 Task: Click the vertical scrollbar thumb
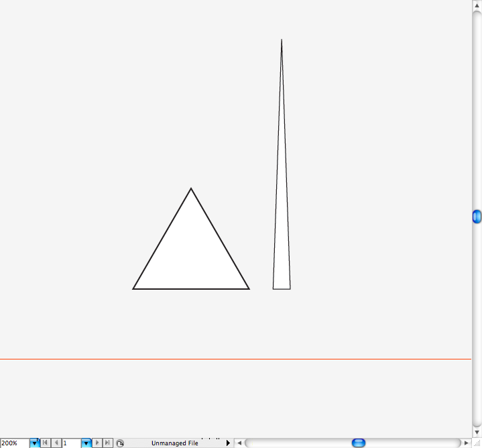(x=477, y=217)
